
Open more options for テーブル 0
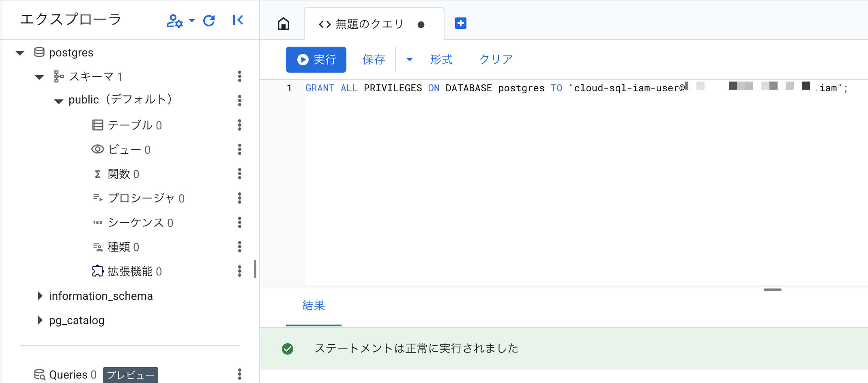click(240, 125)
